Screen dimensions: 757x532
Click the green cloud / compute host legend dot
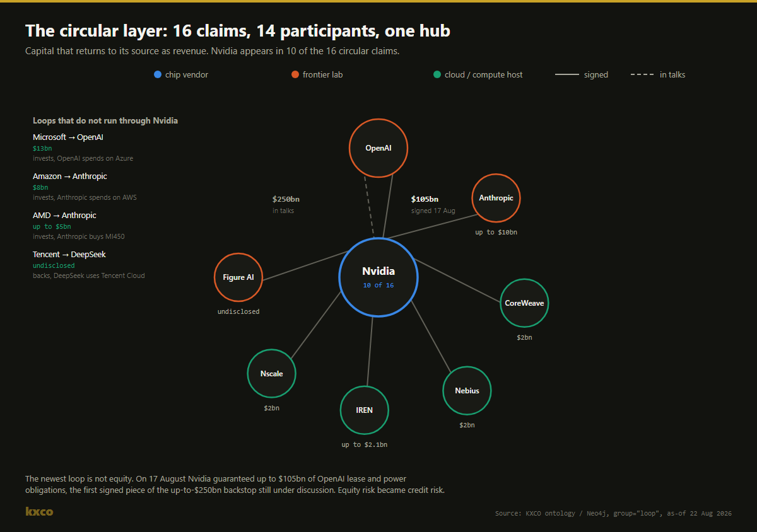[437, 74]
